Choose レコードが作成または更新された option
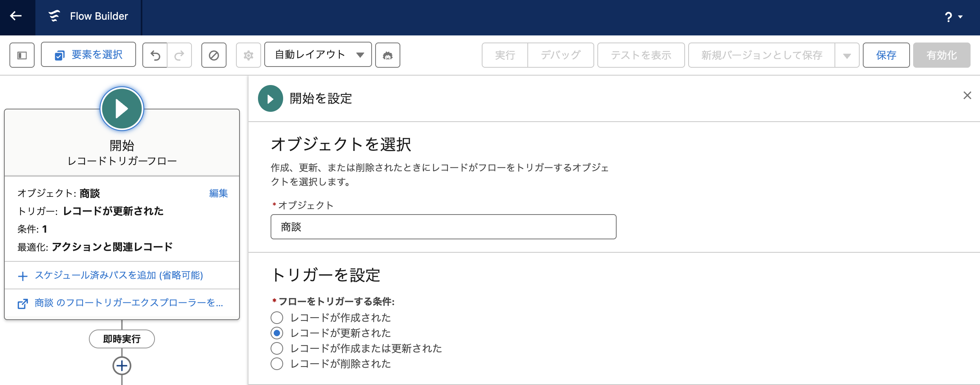Image resolution: width=980 pixels, height=385 pixels. click(x=276, y=348)
